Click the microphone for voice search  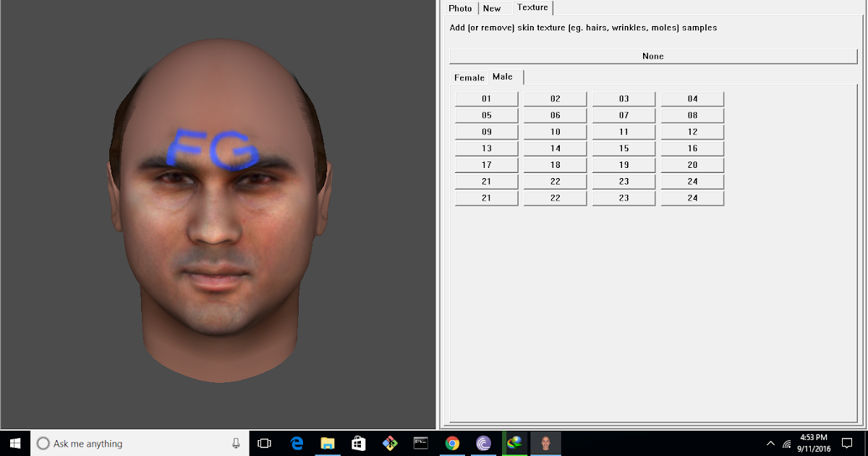click(x=235, y=443)
